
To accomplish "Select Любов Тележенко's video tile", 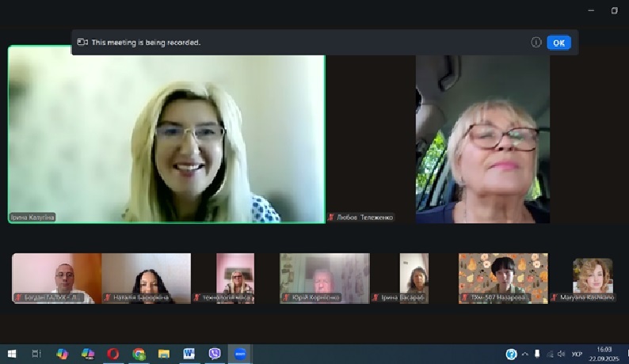I will click(482, 138).
